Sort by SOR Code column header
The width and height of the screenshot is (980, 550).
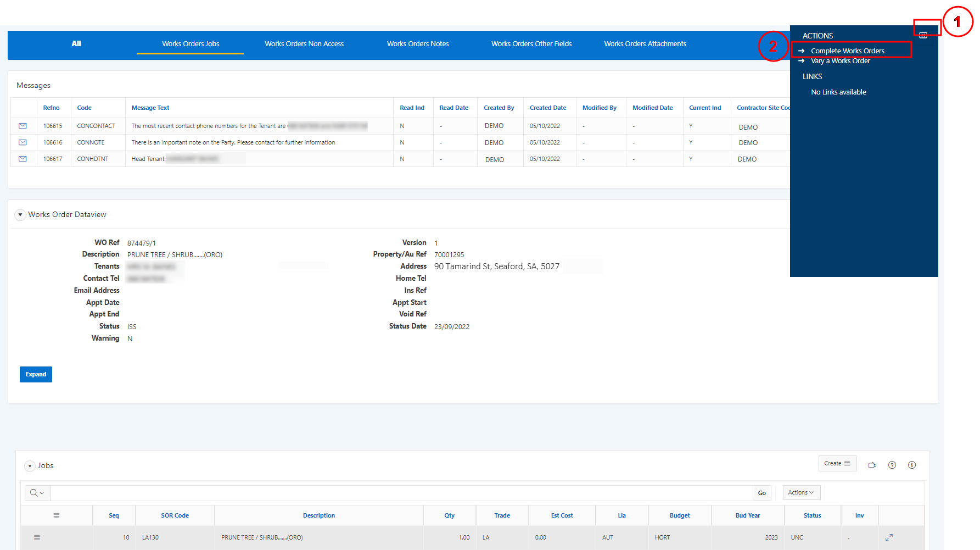175,515
